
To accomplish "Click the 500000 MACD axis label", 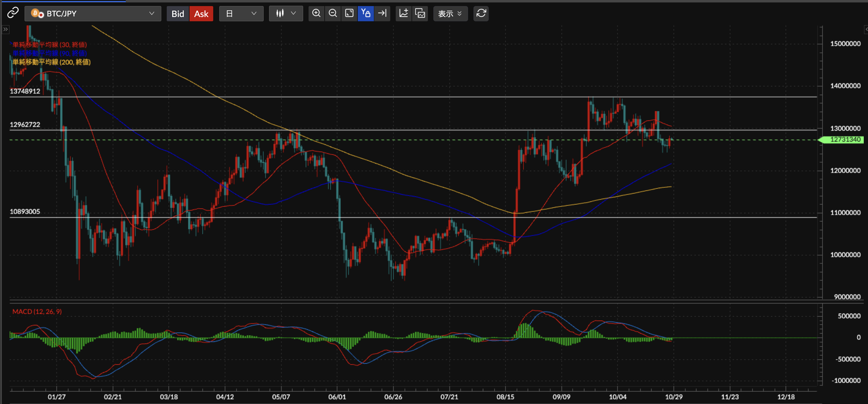I will (x=849, y=316).
